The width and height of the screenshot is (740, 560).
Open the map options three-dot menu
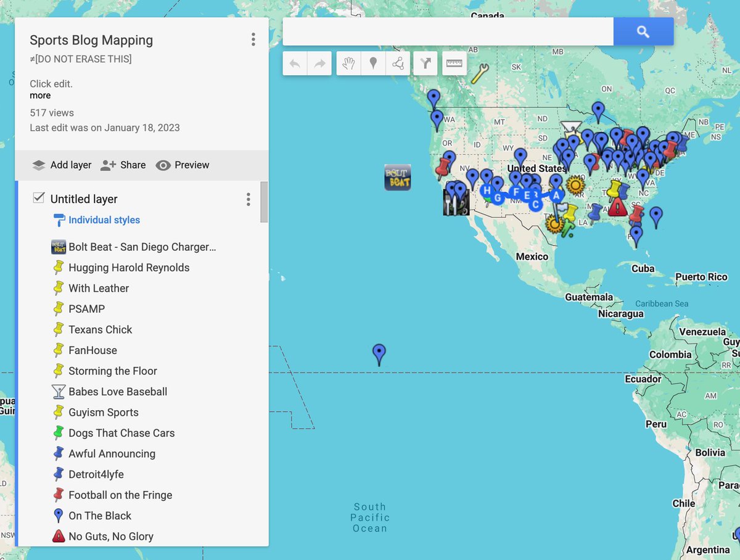click(x=253, y=40)
